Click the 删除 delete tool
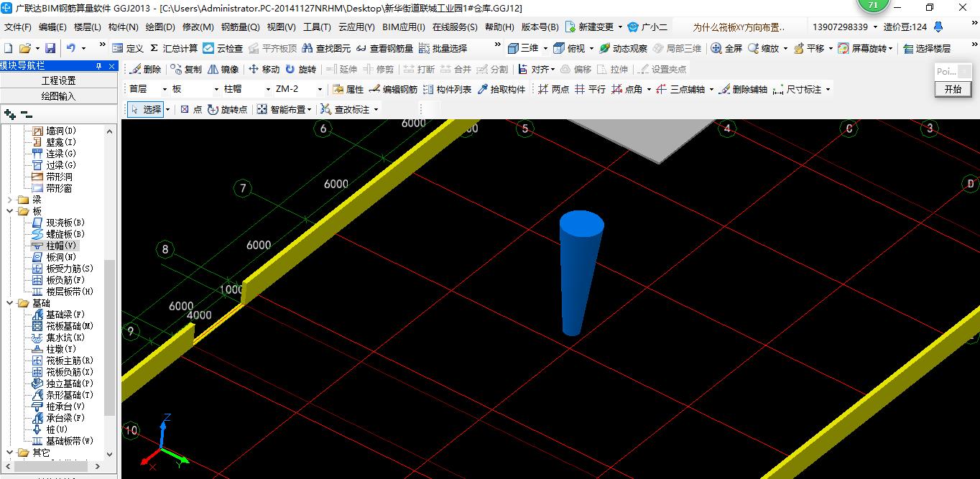980x479 pixels. pyautogui.click(x=146, y=69)
